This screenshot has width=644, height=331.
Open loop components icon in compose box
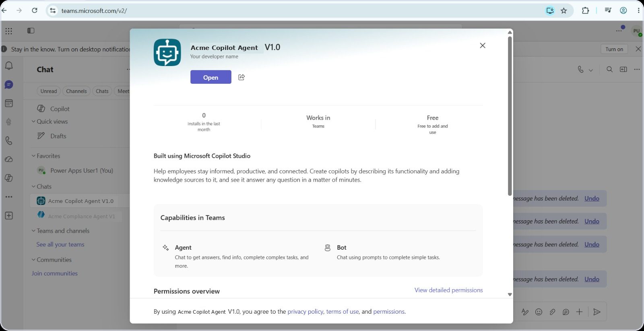click(x=566, y=312)
